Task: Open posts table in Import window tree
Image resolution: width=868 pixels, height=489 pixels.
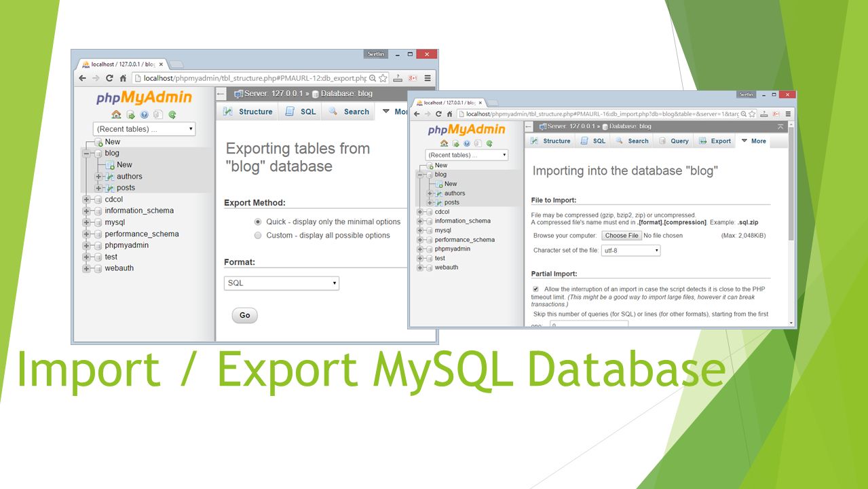Action: 452,202
